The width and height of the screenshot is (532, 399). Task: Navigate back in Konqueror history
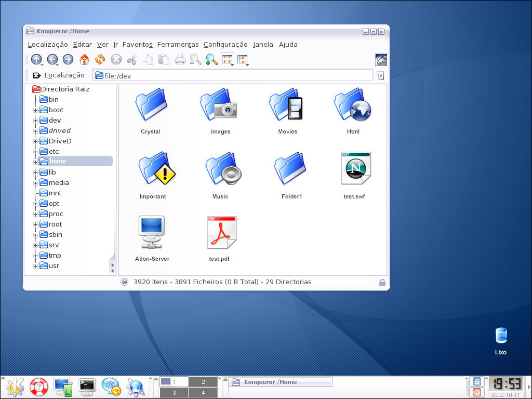point(52,59)
